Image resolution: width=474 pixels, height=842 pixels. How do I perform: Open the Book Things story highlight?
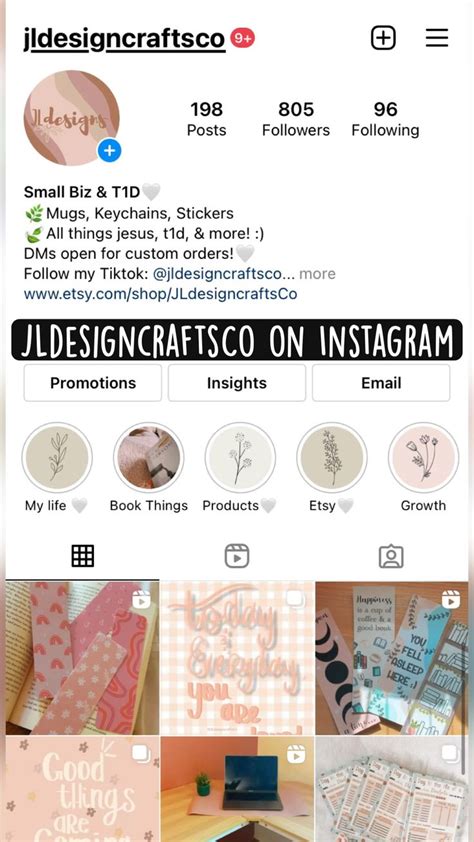point(149,458)
